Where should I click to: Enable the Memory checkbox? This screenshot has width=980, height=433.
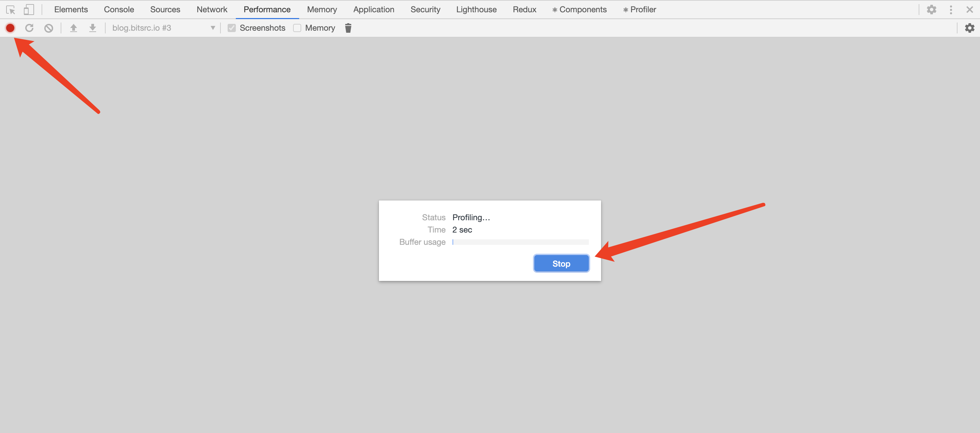tap(297, 28)
